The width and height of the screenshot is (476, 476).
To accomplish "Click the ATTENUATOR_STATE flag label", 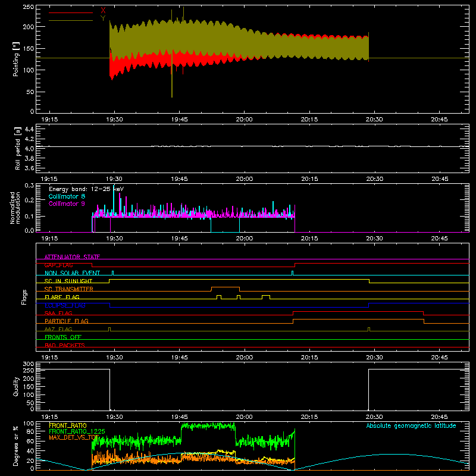I will click(72, 257).
